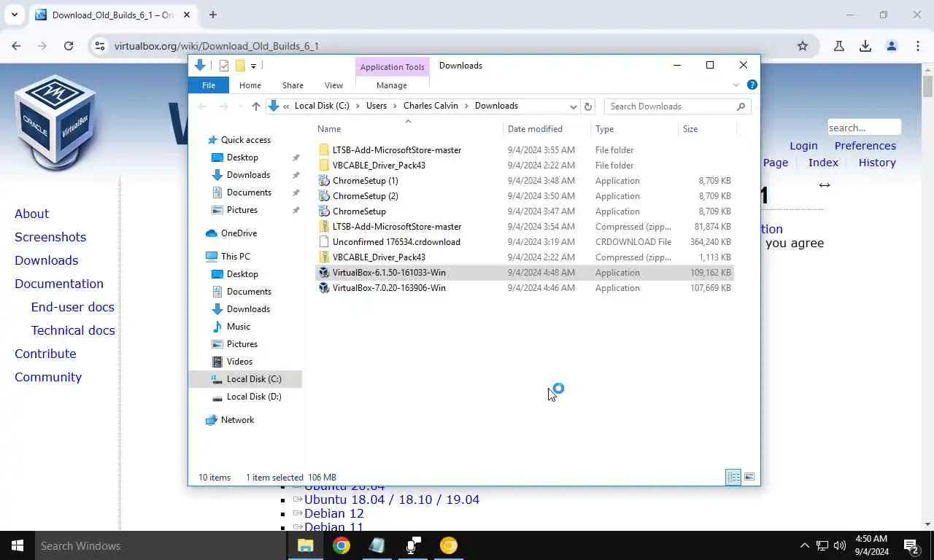Viewport: 934px width, 560px height.
Task: Open Action Center notifications icon
Action: point(911,545)
